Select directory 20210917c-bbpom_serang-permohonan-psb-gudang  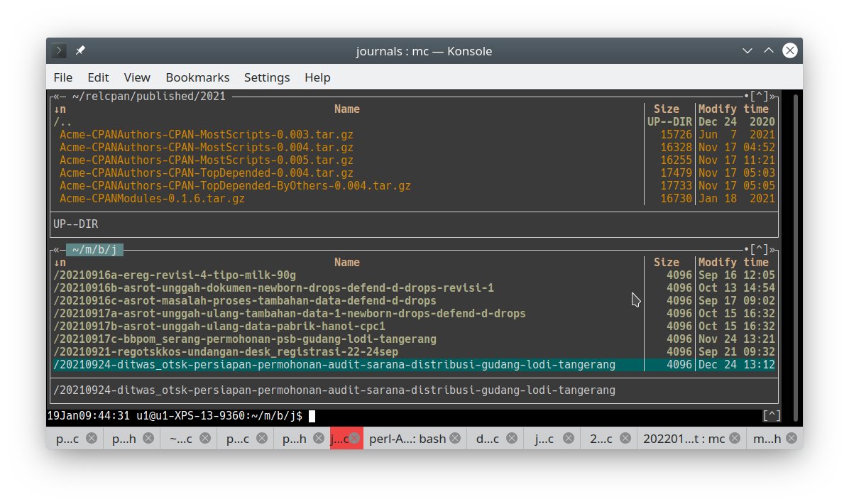tap(245, 339)
